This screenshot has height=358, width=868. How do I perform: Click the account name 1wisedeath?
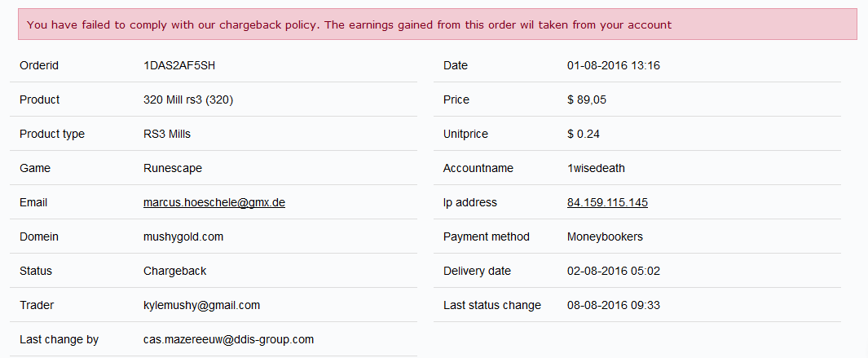pyautogui.click(x=596, y=168)
